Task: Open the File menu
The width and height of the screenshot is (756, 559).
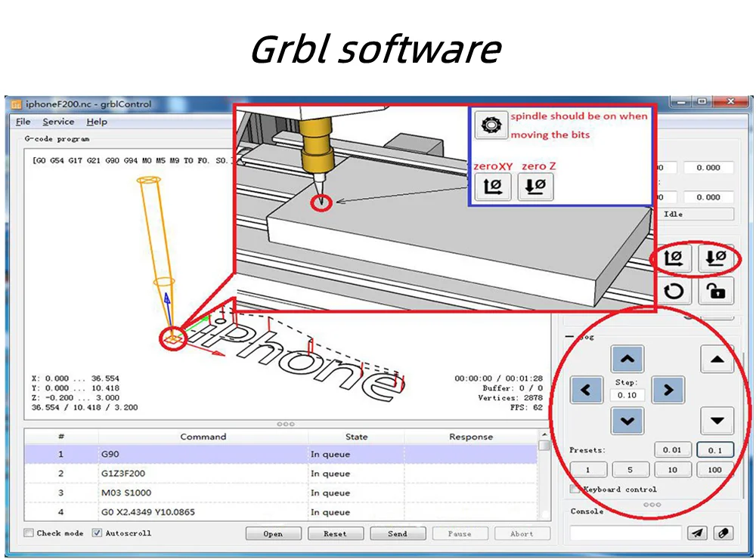Action: coord(23,122)
